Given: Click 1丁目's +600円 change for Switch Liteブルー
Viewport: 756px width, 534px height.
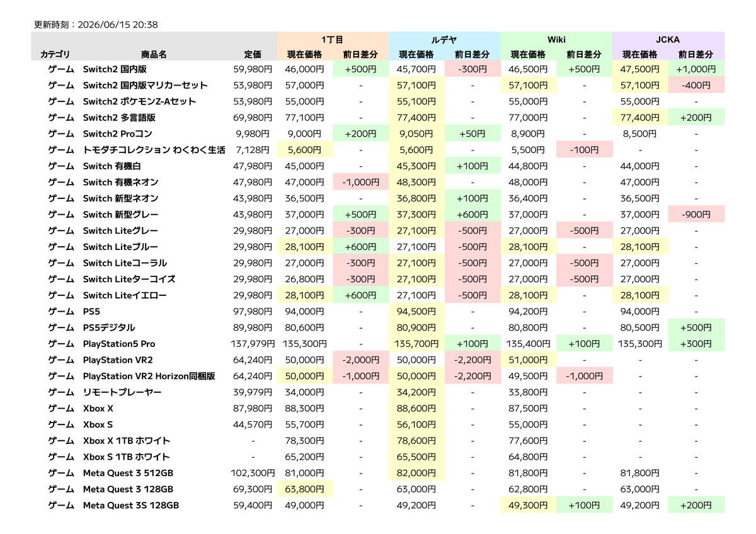Looking at the screenshot, I should pos(360,247).
